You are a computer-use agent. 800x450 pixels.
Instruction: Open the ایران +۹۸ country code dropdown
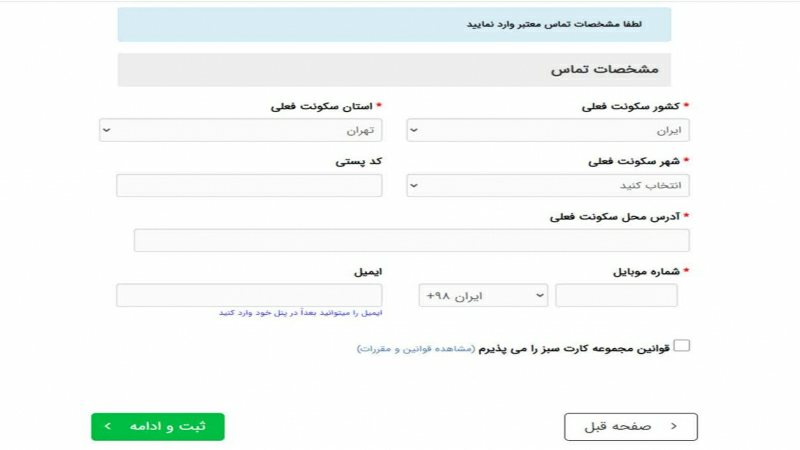483,295
